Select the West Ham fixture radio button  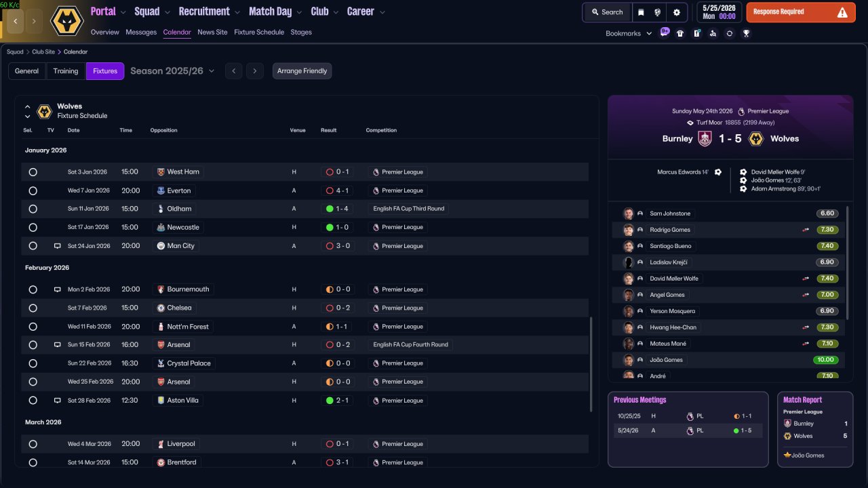point(33,172)
